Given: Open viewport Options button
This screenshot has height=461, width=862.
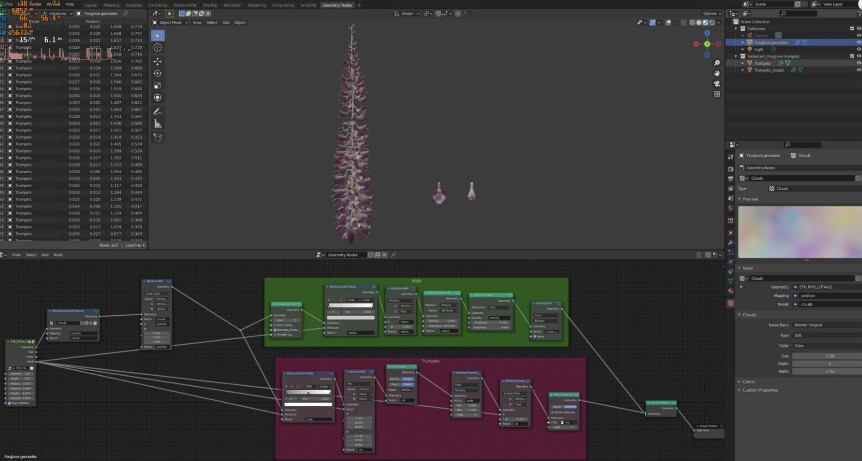Looking at the screenshot, I should click(x=711, y=13).
